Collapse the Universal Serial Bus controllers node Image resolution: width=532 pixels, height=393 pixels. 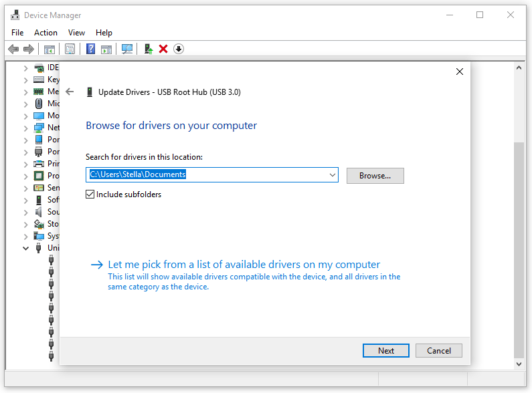coord(26,248)
